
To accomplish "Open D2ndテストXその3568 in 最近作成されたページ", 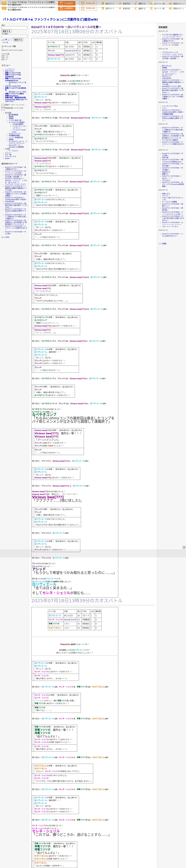I will pyautogui.click(x=15, y=232).
